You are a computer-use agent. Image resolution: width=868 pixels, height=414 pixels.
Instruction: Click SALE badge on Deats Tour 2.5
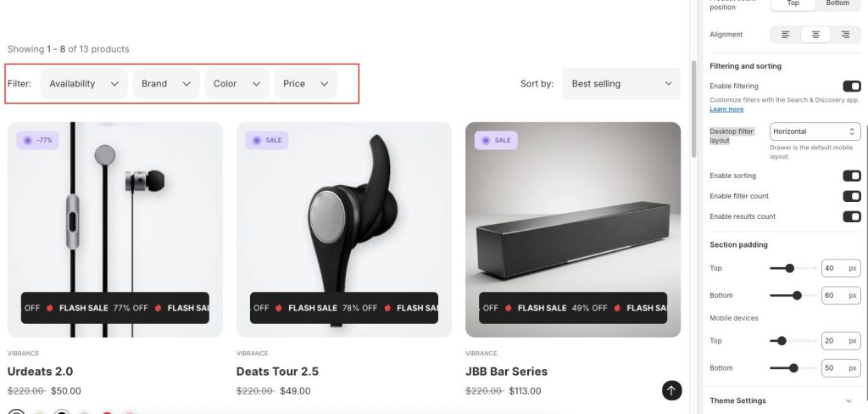[267, 140]
